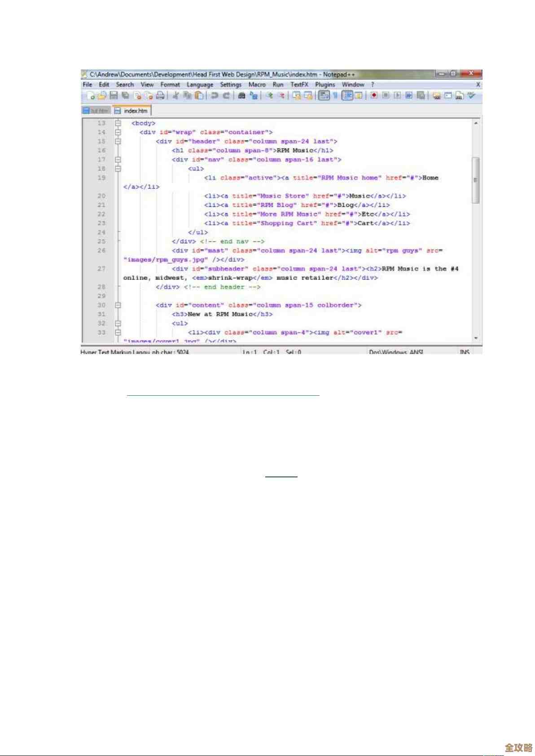The image size is (535, 756).
Task: Open the Language menu
Action: [200, 85]
